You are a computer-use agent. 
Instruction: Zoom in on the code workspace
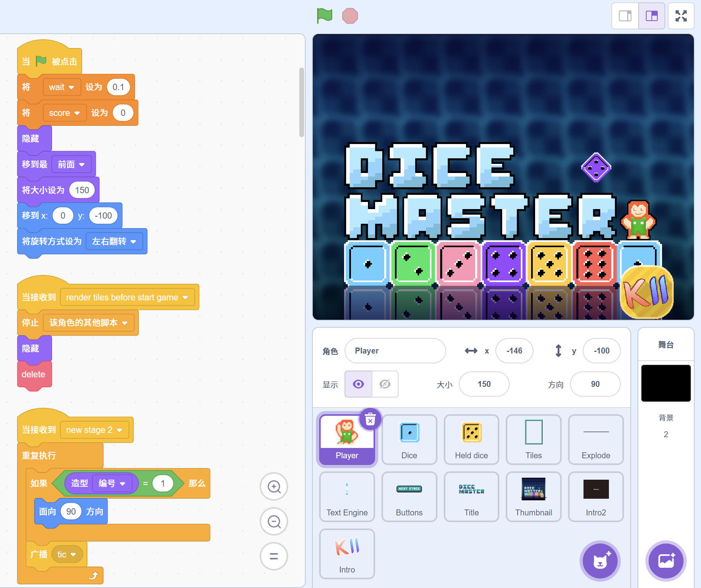(x=274, y=487)
